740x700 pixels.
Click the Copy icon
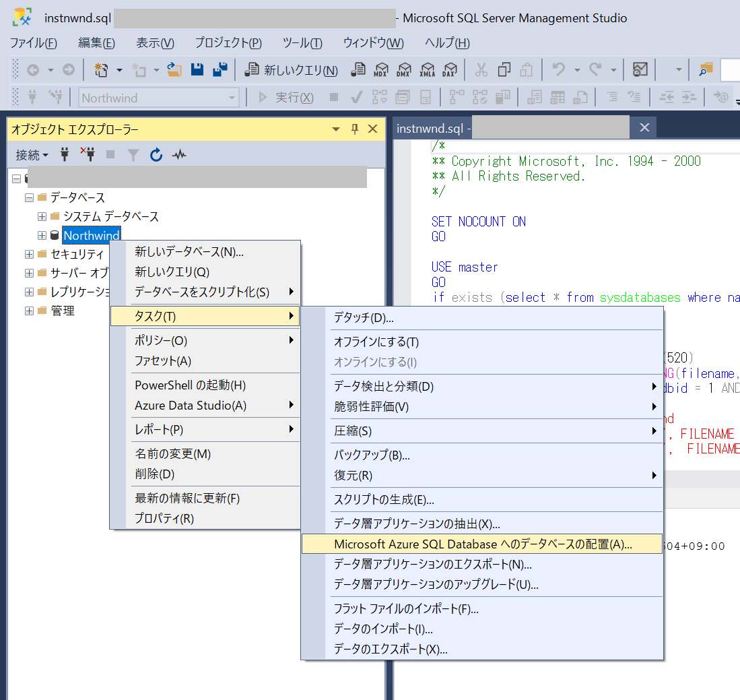click(x=504, y=70)
